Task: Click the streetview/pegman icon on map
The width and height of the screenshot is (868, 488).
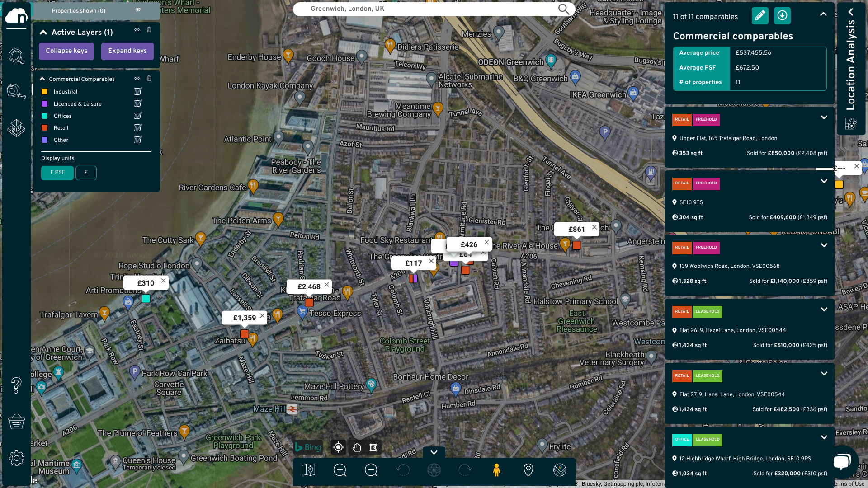Action: (496, 470)
